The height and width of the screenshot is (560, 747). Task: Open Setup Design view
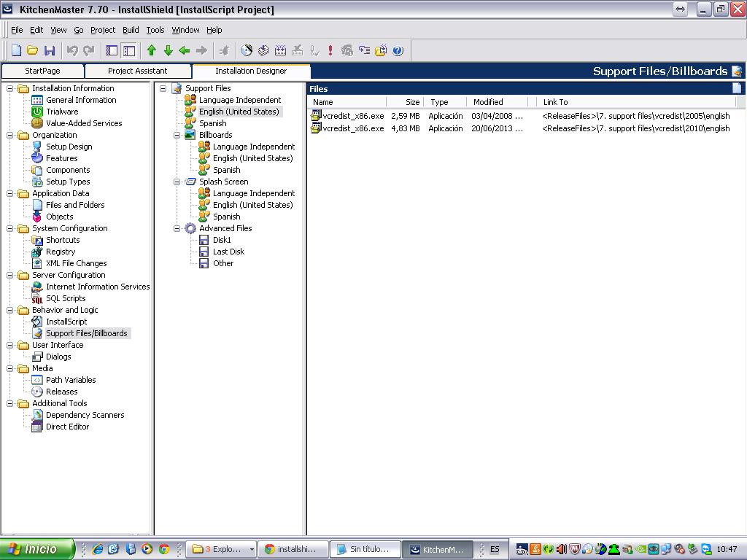click(x=69, y=147)
